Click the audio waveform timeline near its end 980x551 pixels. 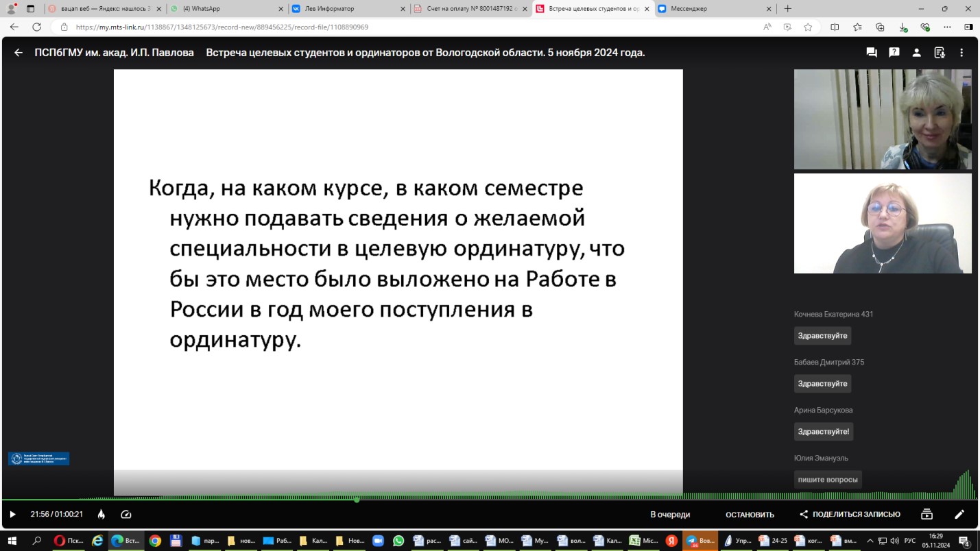[x=964, y=485]
